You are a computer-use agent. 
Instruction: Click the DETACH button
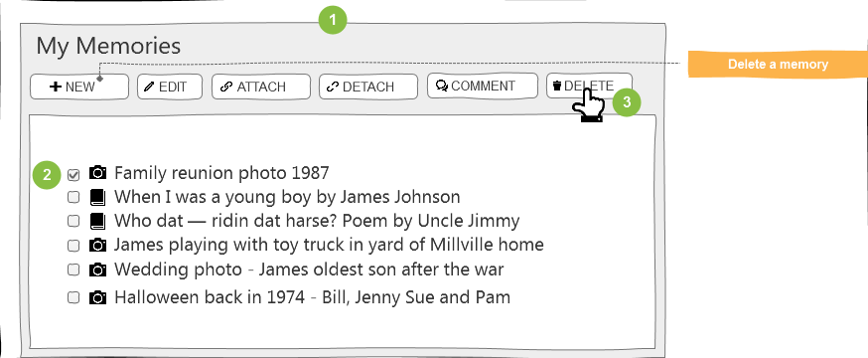[368, 87]
